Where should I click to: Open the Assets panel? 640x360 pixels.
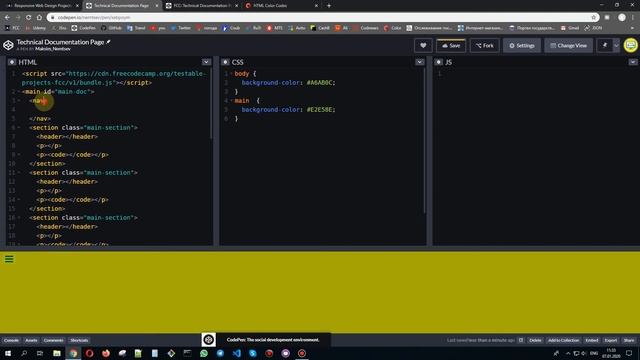coord(31,340)
